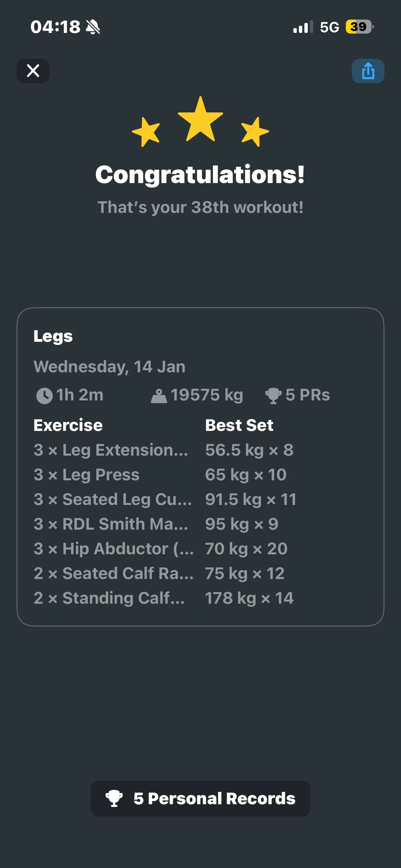Screen dimensions: 401x868
Task: Select the Seated Leg Curl row
Action: click(x=112, y=499)
